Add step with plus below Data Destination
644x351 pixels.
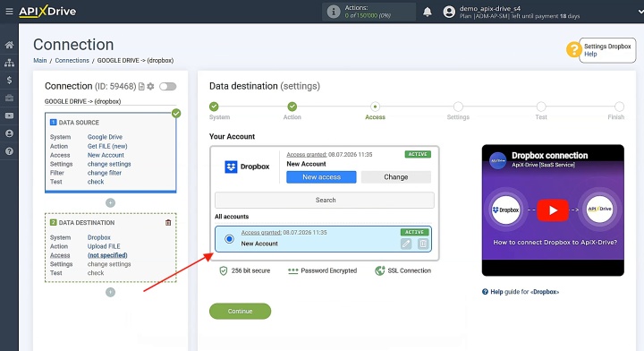coord(111,292)
